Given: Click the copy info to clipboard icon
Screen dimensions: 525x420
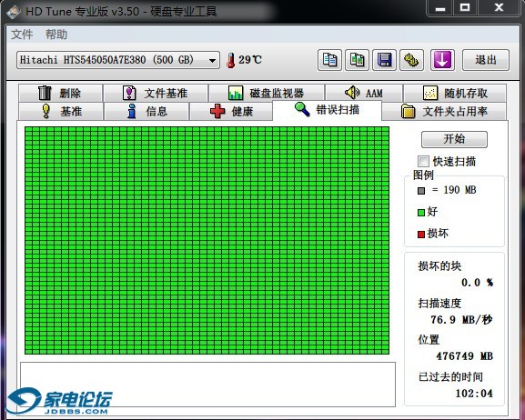Looking at the screenshot, I should [x=329, y=60].
